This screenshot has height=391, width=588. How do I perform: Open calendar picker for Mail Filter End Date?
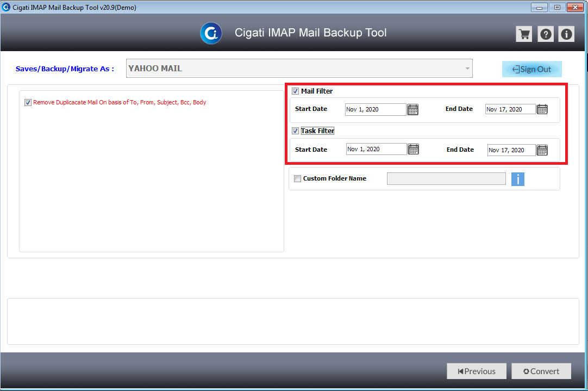542,109
